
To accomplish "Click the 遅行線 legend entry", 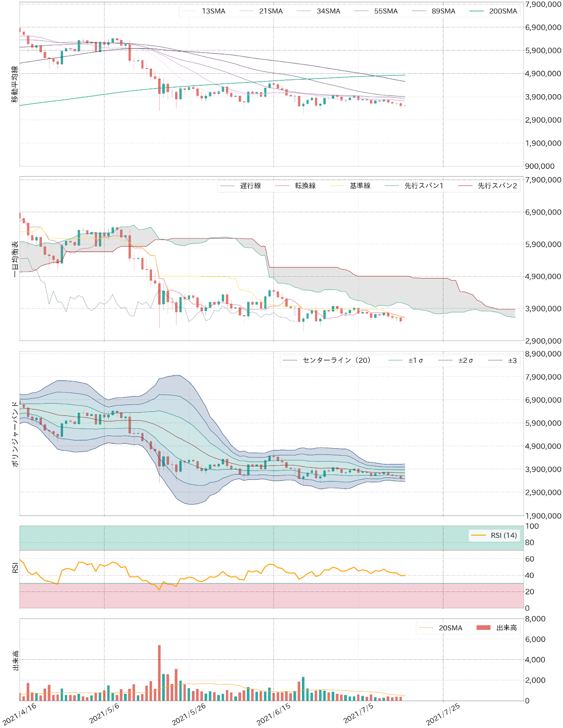I will [x=251, y=186].
